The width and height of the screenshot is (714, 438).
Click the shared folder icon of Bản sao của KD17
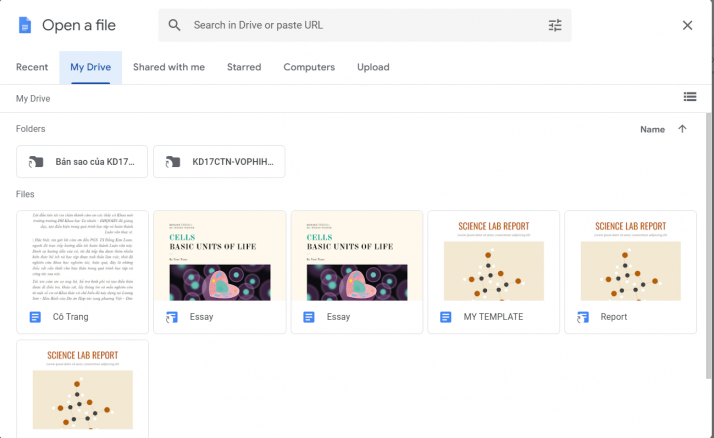(x=36, y=162)
